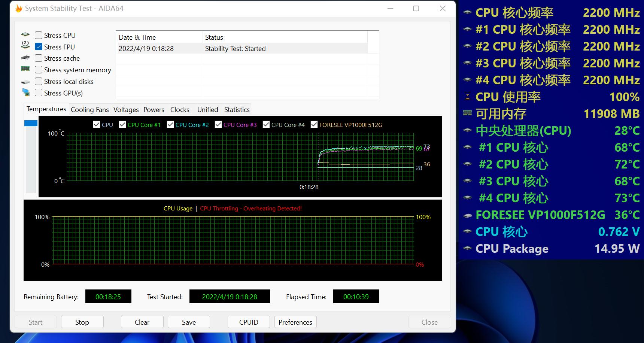Image resolution: width=644 pixels, height=343 pixels.
Task: Click the cache chip icon beside Stress cache
Action: [x=25, y=58]
